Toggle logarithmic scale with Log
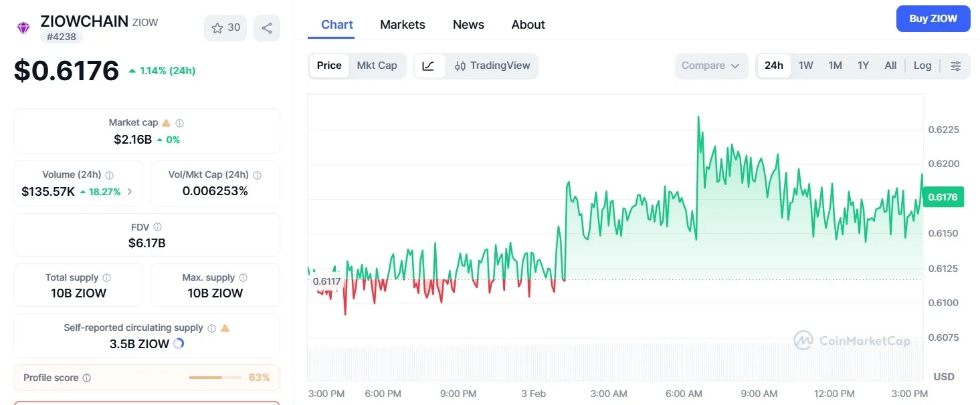Screen dimensions: 980x405 (922, 65)
